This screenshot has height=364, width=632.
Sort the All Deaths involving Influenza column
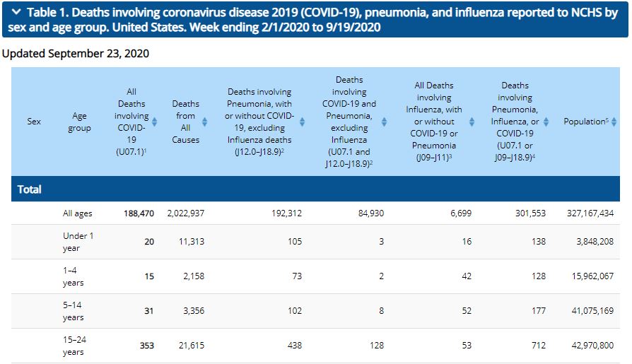(x=472, y=122)
